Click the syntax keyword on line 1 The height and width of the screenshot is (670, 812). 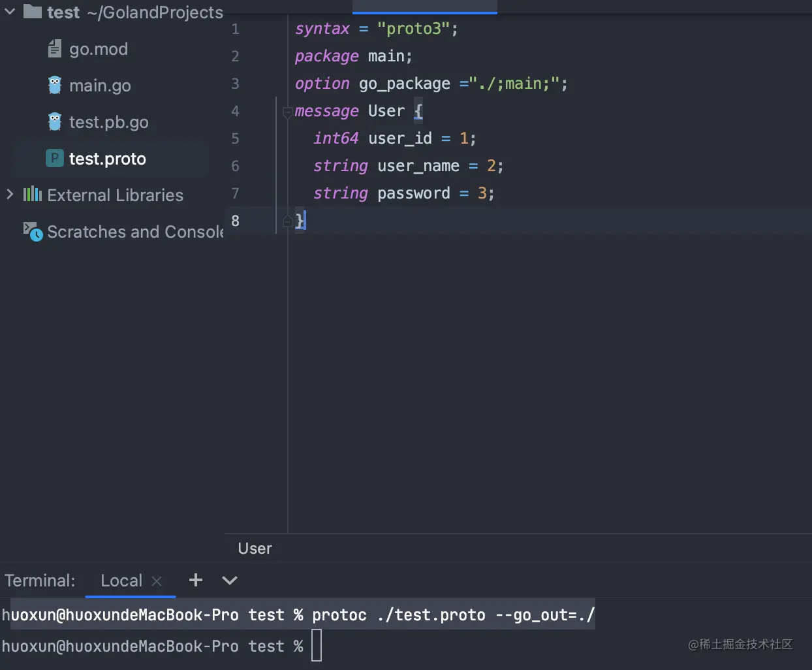(x=322, y=29)
